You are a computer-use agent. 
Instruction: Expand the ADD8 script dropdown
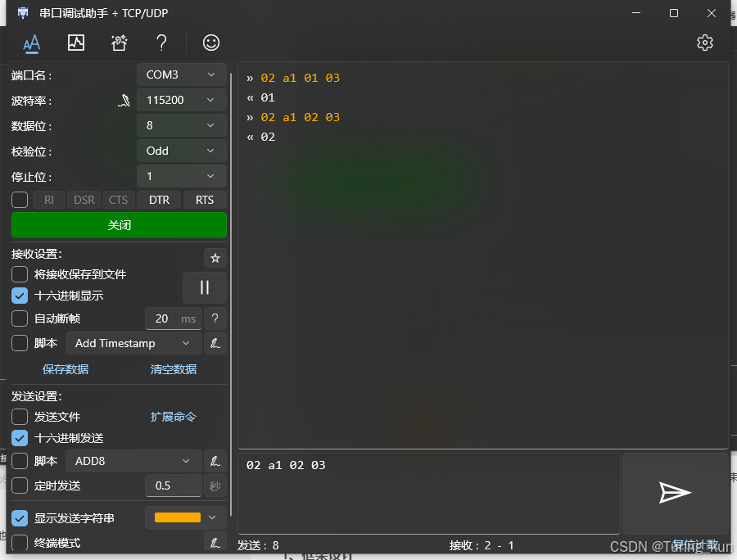coord(134,461)
